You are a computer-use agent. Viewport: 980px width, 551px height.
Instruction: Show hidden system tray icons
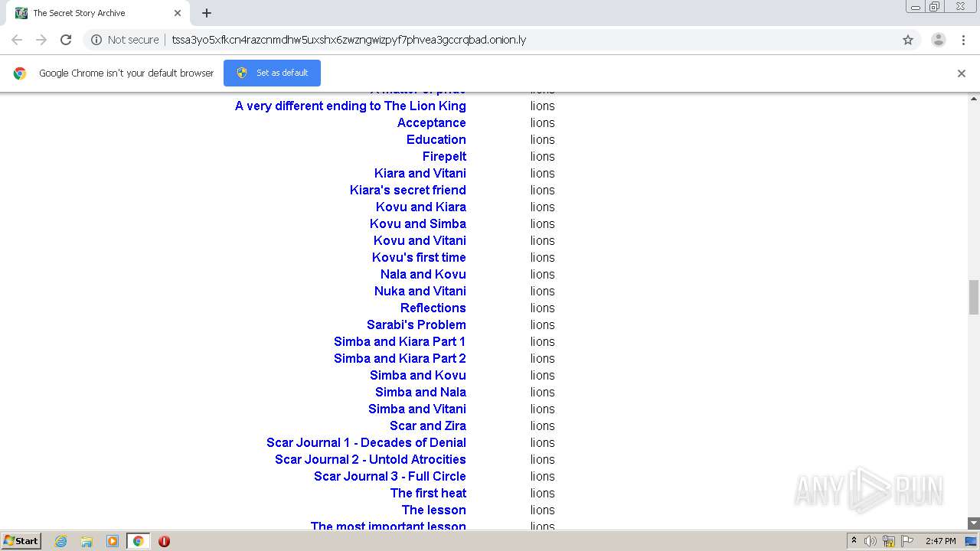(854, 541)
